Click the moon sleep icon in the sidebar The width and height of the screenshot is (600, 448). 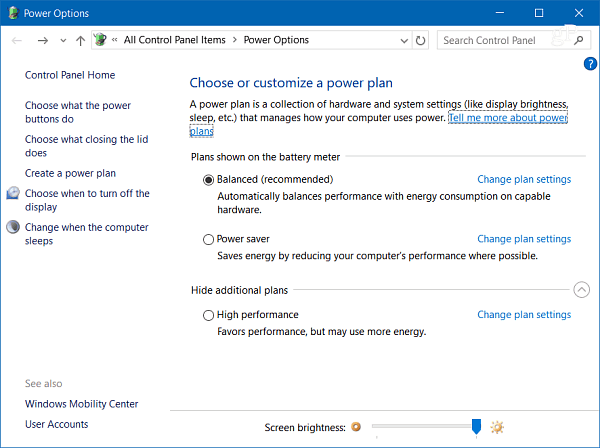[13, 227]
